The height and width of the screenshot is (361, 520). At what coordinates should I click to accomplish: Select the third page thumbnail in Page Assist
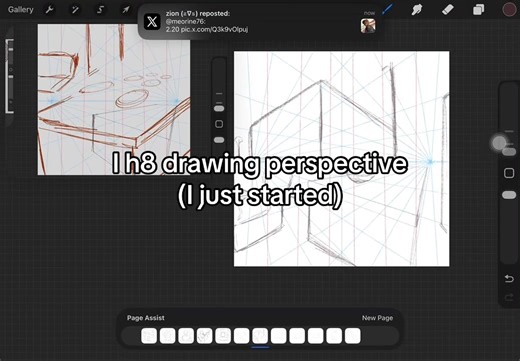(186, 336)
